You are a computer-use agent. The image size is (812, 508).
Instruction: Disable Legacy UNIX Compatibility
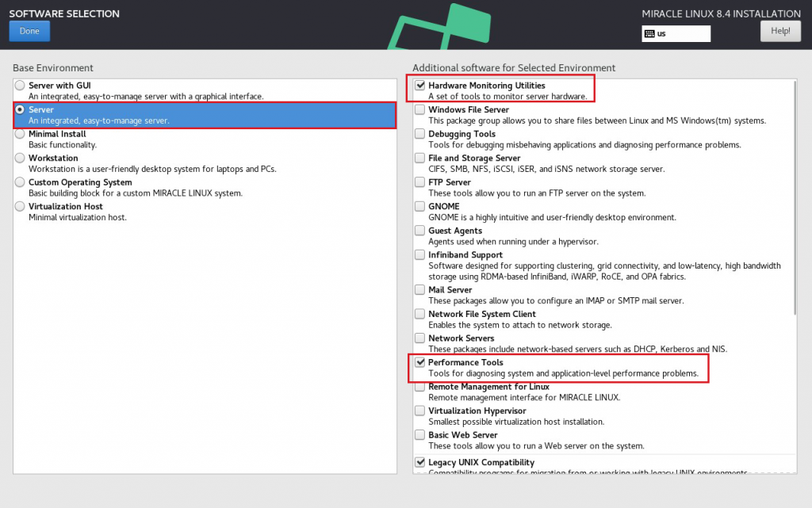(419, 462)
